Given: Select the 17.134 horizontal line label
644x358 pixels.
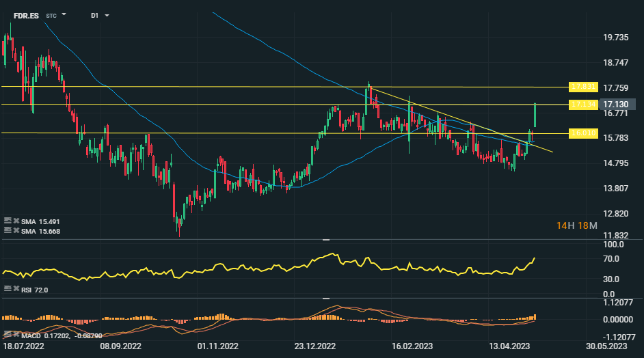Looking at the screenshot, I should tap(583, 105).
